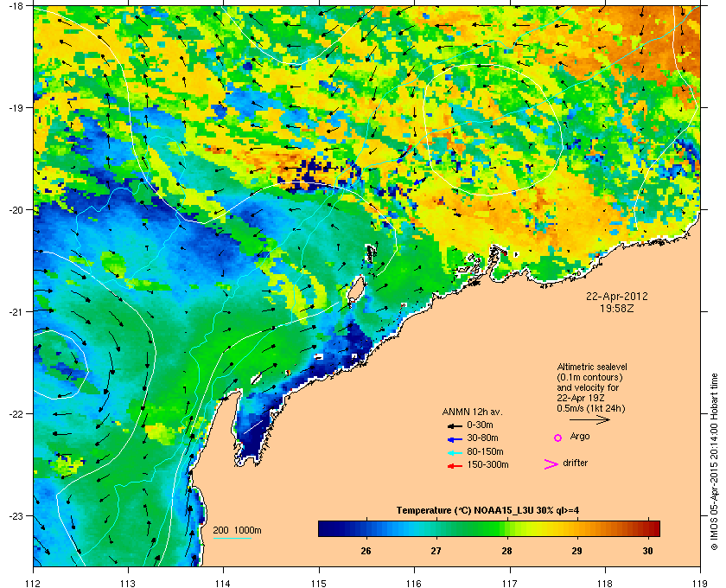Click longitude axis label 117
726x588 pixels.
point(510,584)
